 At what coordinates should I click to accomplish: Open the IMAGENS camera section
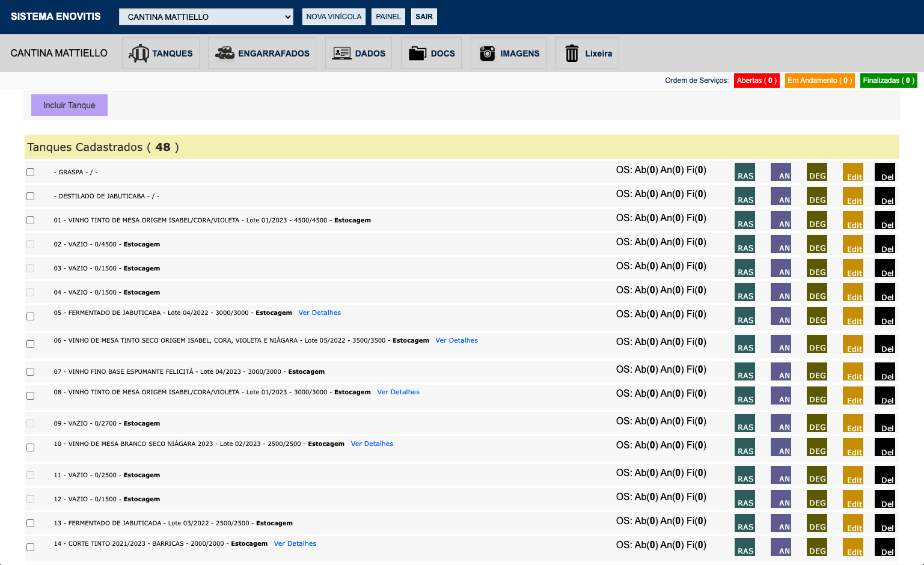[509, 53]
